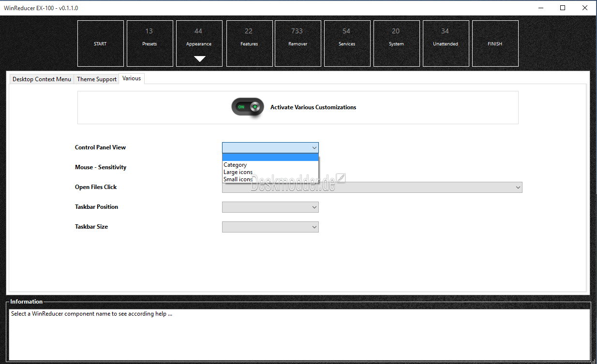This screenshot has width=597, height=364.
Task: Choose the blank highlighted dropdown option
Action: (x=270, y=157)
